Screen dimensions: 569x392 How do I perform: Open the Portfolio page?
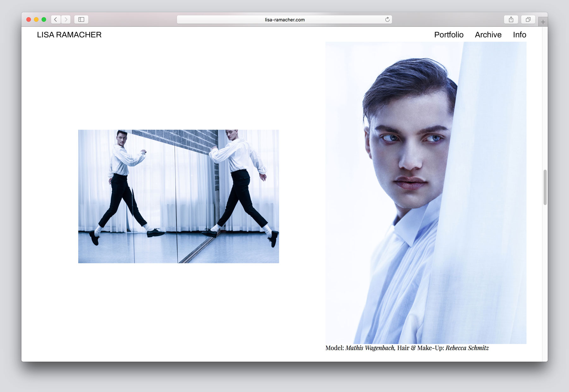[449, 35]
